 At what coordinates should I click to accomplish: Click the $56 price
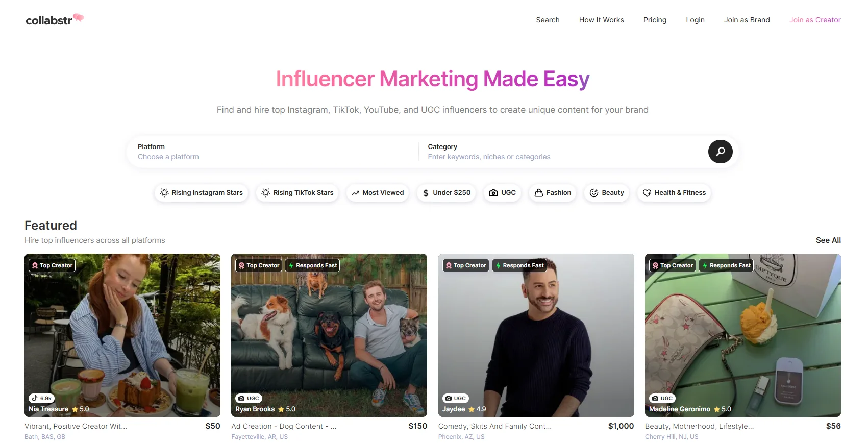(833, 426)
